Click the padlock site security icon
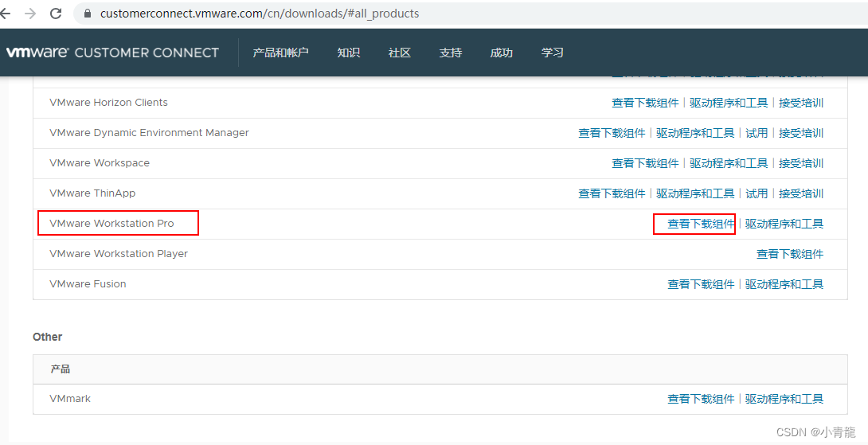Screen dimensions: 868x445 [88, 14]
